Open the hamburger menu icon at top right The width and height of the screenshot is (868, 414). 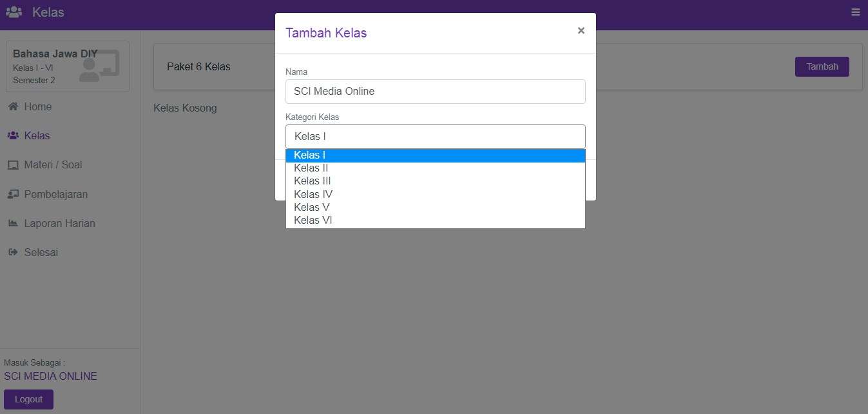pos(856,12)
